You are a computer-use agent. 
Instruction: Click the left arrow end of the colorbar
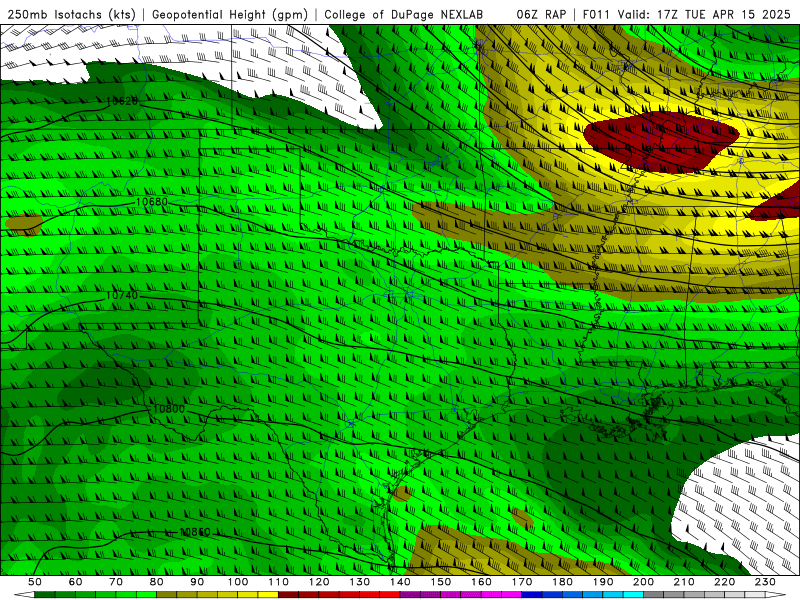(x=24, y=595)
